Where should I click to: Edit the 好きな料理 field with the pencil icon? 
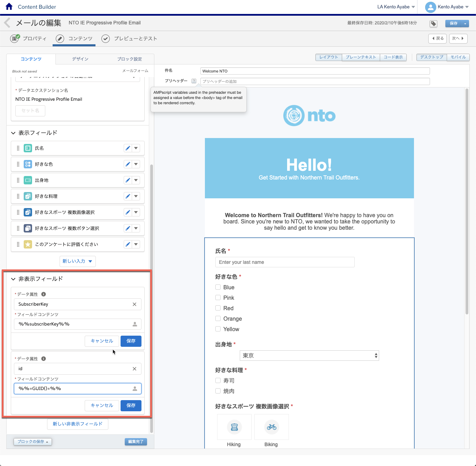point(128,196)
